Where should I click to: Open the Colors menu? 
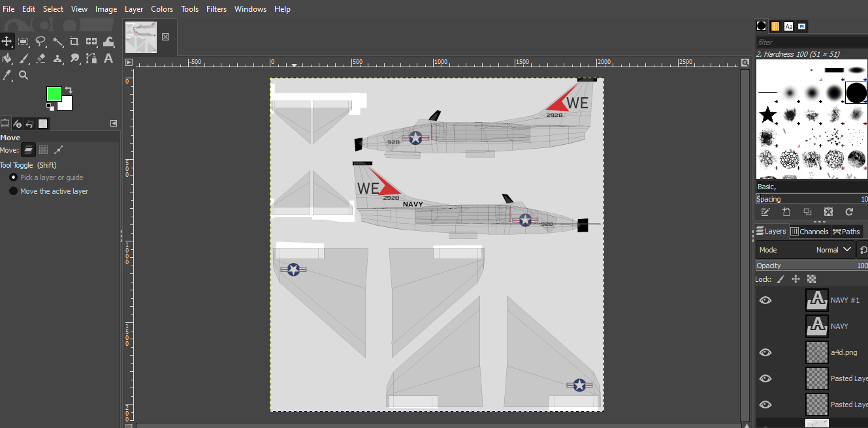click(x=162, y=9)
